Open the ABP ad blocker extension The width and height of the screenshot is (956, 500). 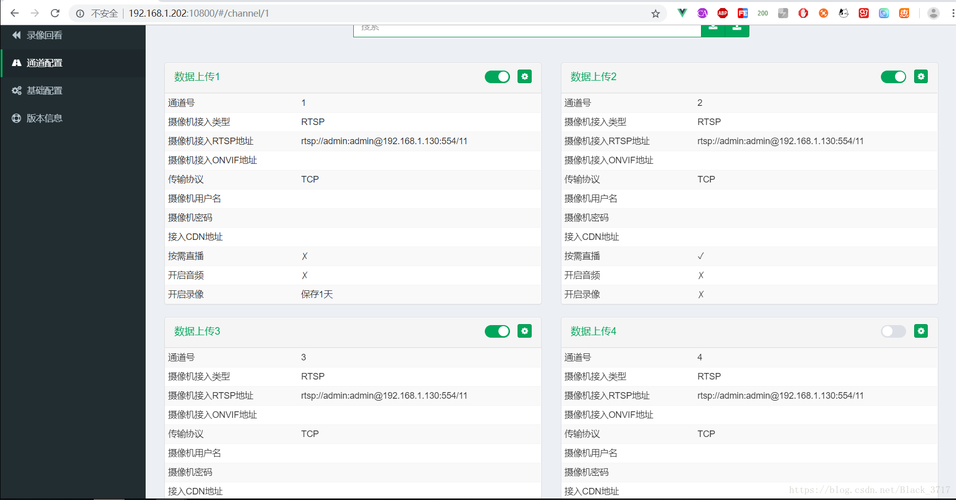(x=722, y=13)
